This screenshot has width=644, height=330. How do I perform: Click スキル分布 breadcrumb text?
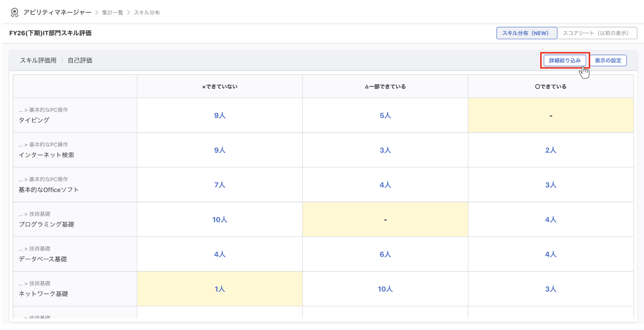point(147,13)
